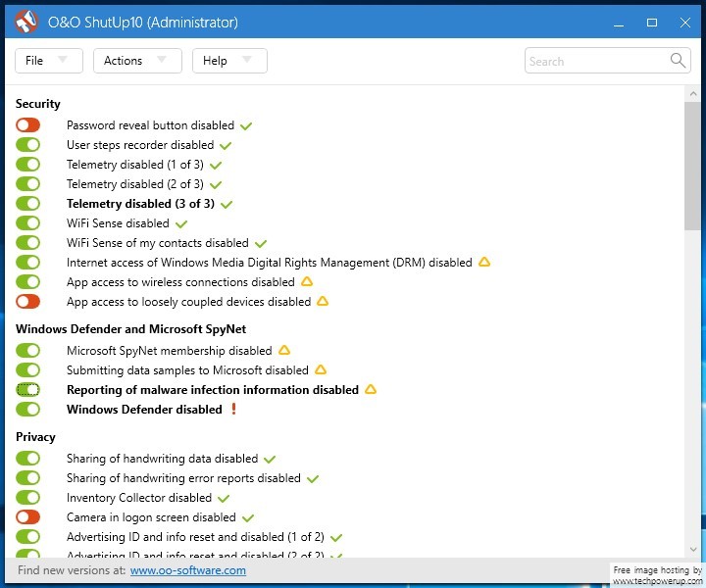Screen dimensions: 706x588
Task: Select DRM internet access setting text
Action: pyautogui.click(x=270, y=263)
